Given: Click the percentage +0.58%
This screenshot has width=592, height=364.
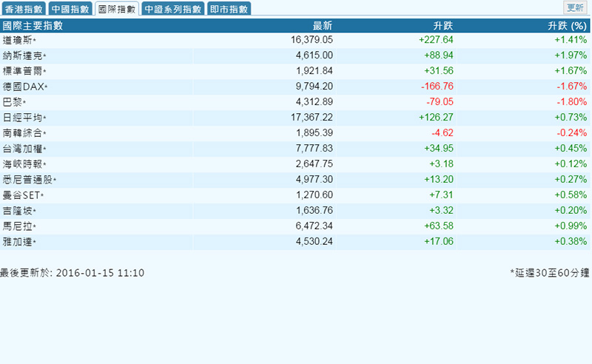Looking at the screenshot, I should click(x=571, y=195).
